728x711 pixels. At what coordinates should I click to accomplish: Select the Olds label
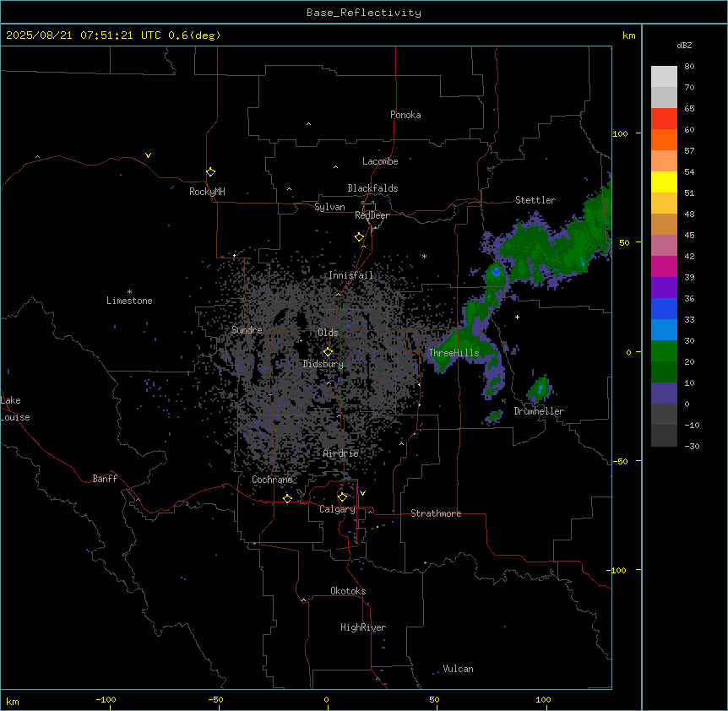pyautogui.click(x=328, y=333)
